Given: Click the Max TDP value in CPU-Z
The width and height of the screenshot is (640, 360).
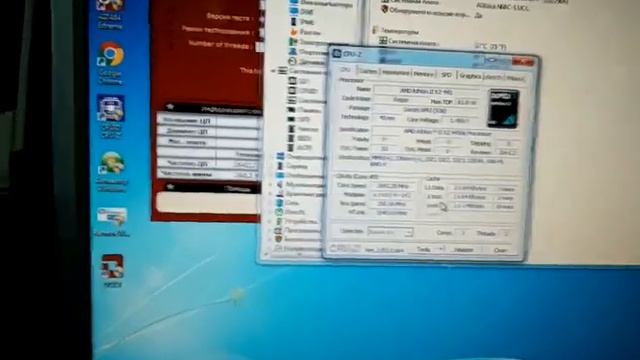Looking at the screenshot, I should point(467,102).
